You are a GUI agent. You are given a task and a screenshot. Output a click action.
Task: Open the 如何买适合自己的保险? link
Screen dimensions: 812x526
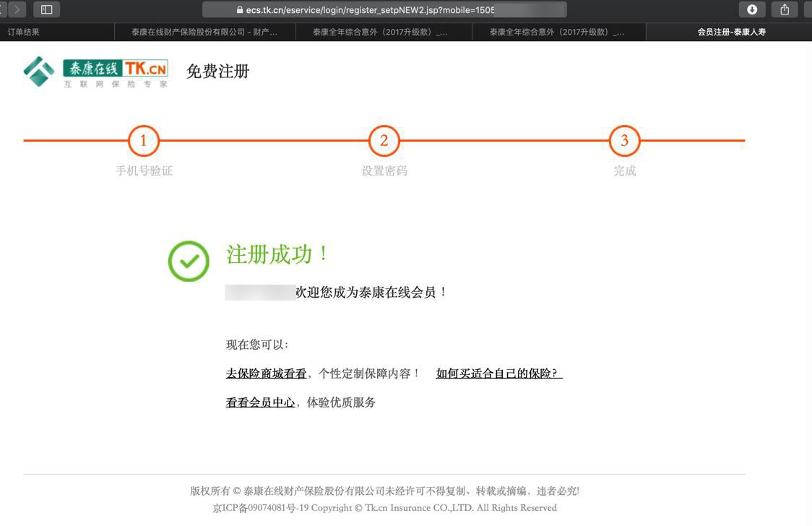pos(499,374)
